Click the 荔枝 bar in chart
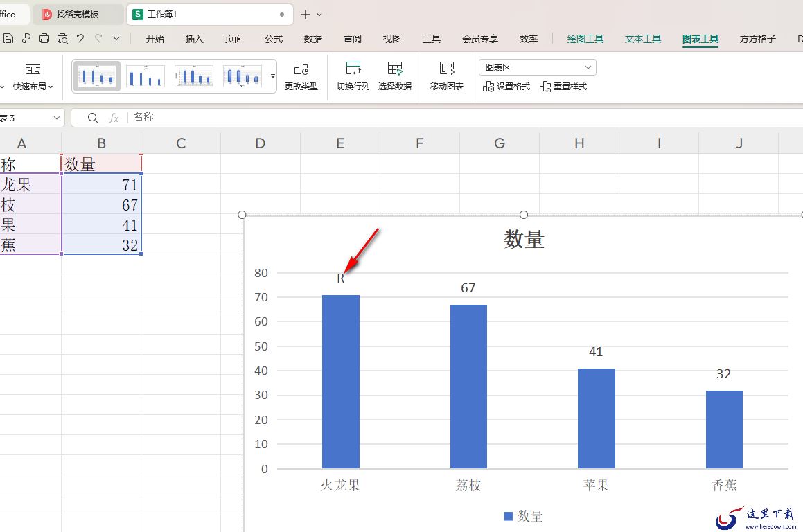Screen dimensions: 803x532 468,387
